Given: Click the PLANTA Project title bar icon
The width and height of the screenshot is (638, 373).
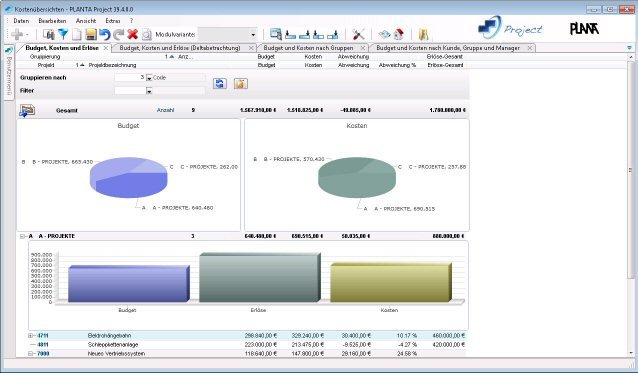Looking at the screenshot, I should (x=8, y=9).
